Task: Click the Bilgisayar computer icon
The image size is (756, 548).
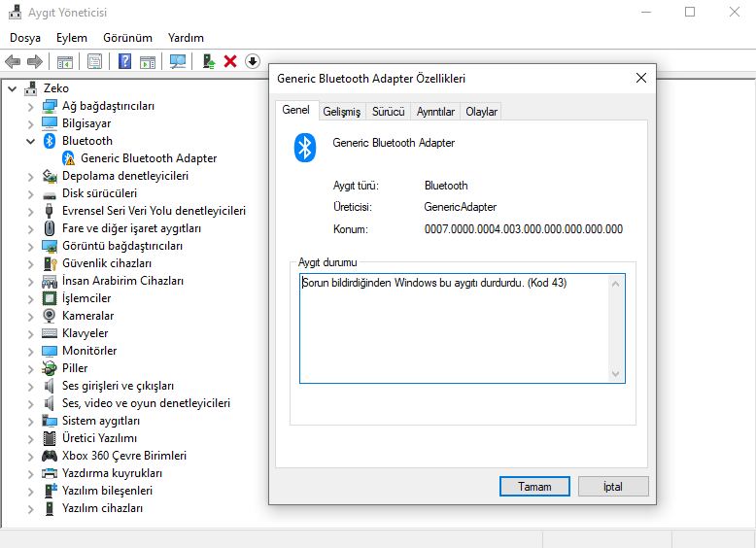Action: pos(50,123)
